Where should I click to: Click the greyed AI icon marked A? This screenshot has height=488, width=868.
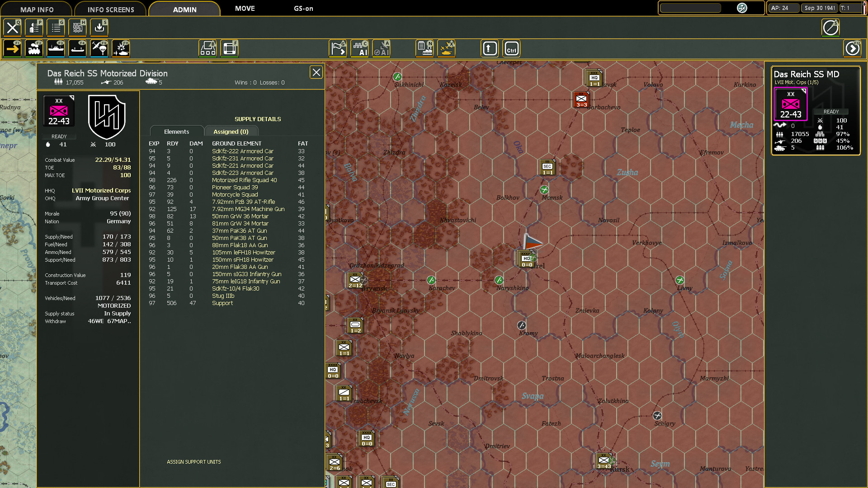point(382,48)
